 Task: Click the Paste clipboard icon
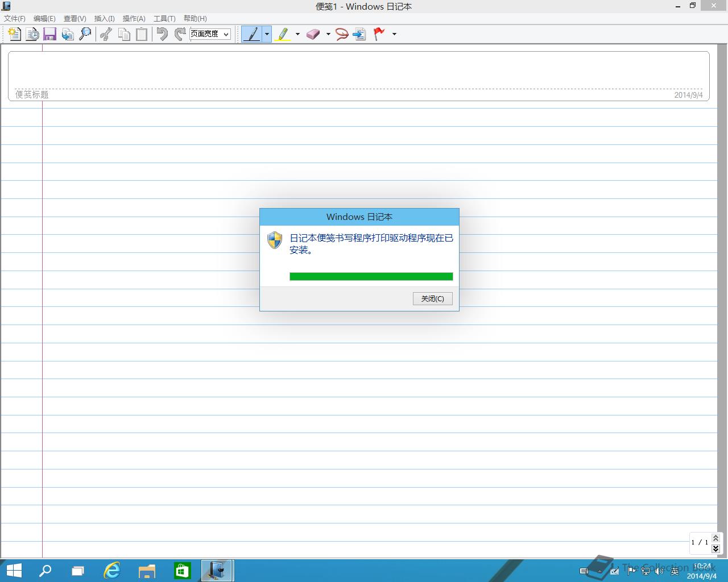click(x=142, y=34)
